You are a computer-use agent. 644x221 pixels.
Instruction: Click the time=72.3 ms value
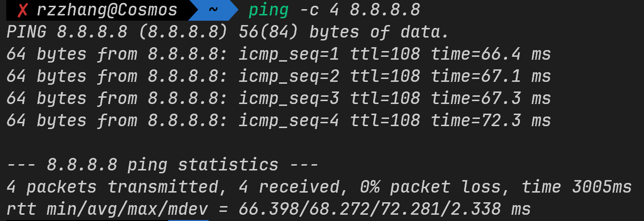pos(491,120)
